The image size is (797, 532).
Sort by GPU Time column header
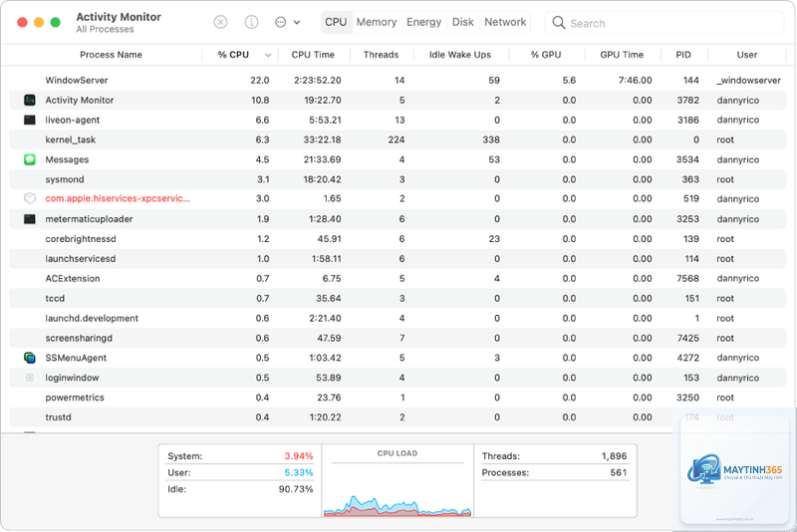(x=622, y=55)
